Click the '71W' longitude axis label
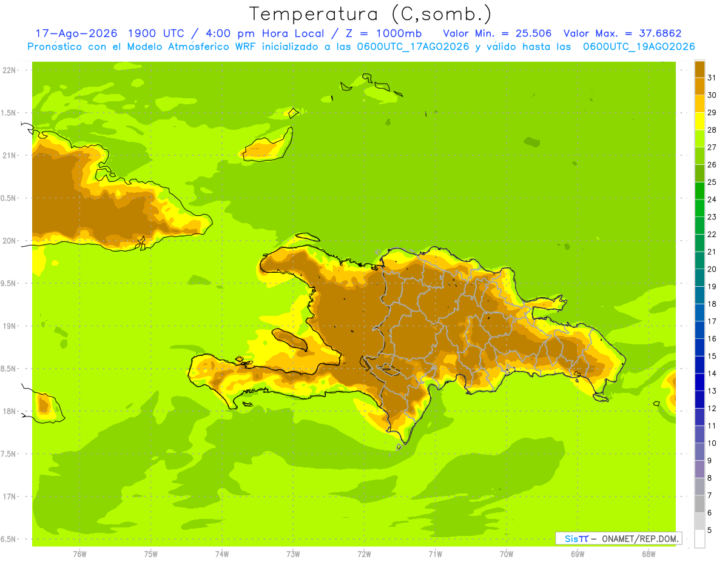728x562 pixels. 435,554
